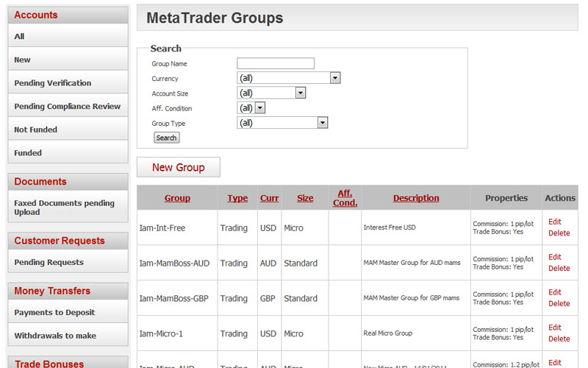Click the Search button
The width and height of the screenshot is (588, 368).
[x=167, y=138]
